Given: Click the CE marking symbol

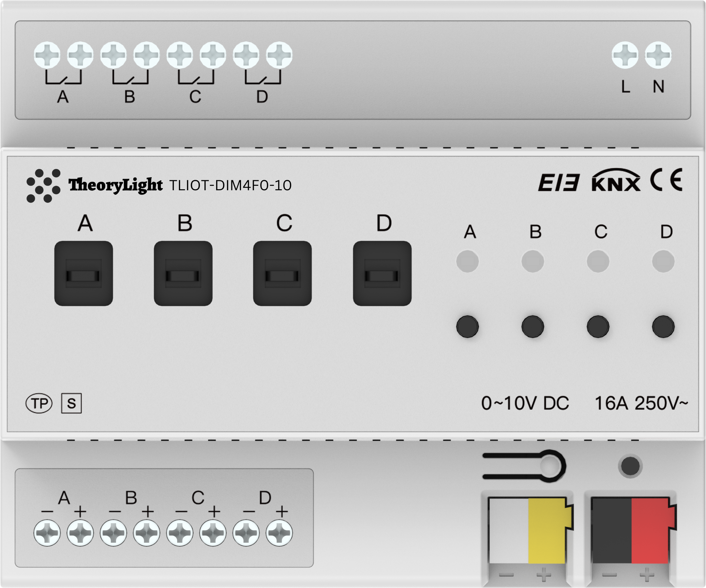Looking at the screenshot, I should point(666,180).
